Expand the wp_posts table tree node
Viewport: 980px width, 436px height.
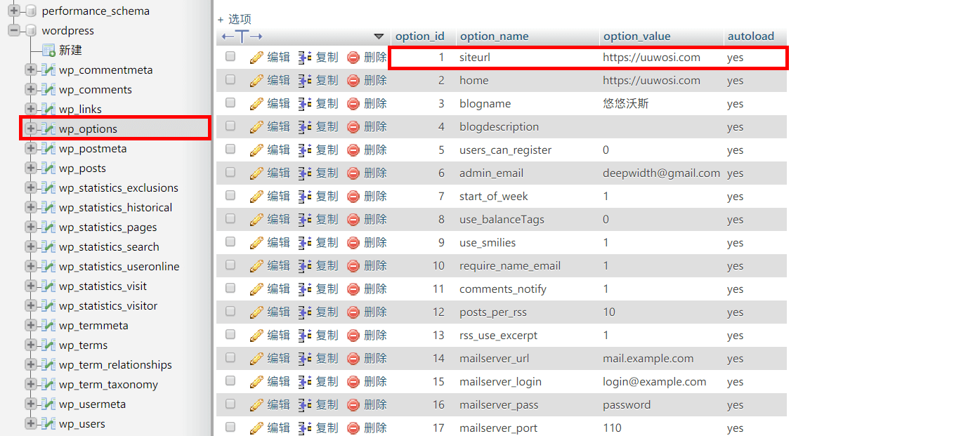point(30,169)
